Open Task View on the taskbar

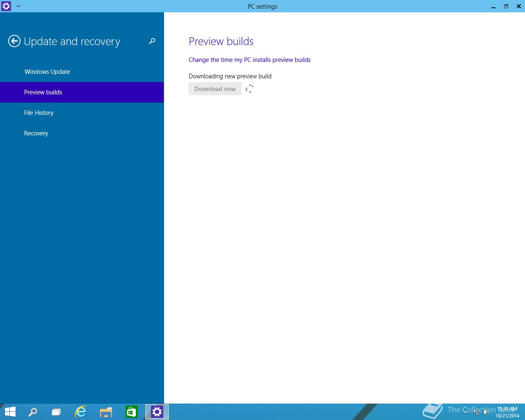pyautogui.click(x=56, y=412)
